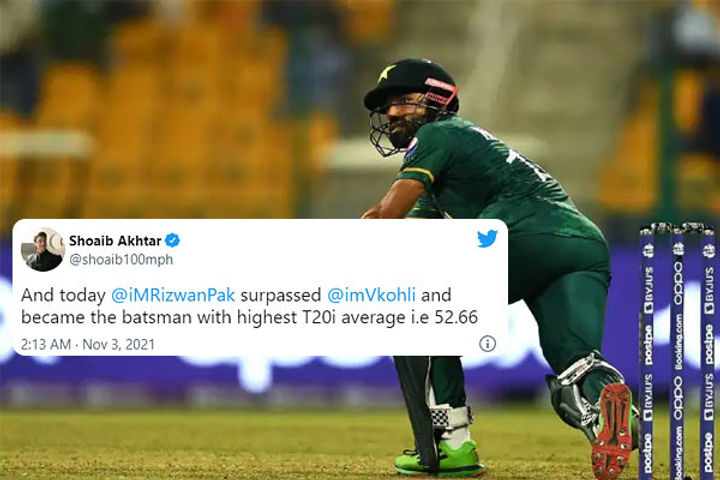Click the blue verified badge beside Shoaib Akhtar
The height and width of the screenshot is (480, 720).
coord(172,240)
